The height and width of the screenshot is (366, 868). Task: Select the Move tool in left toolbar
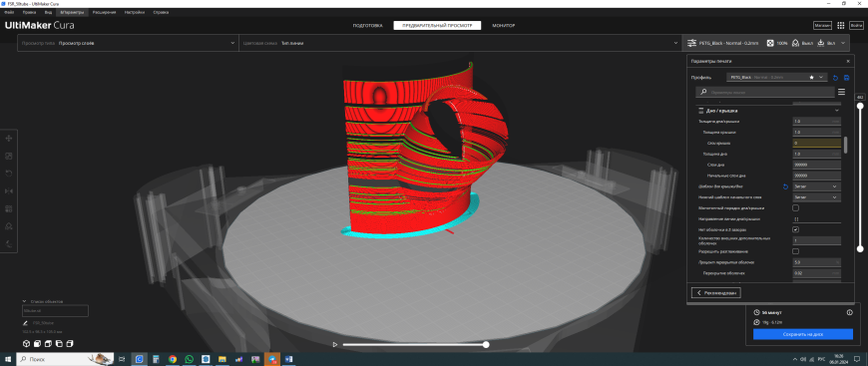pos(9,139)
